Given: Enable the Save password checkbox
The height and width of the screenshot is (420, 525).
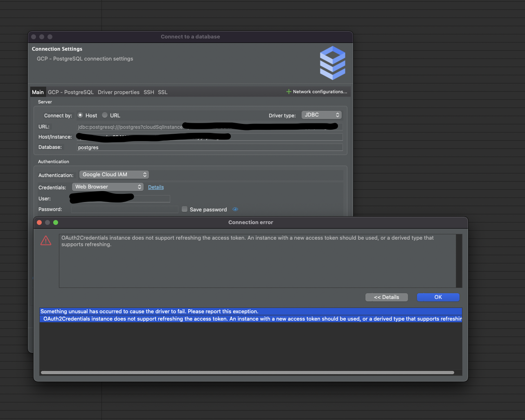Looking at the screenshot, I should click(185, 209).
